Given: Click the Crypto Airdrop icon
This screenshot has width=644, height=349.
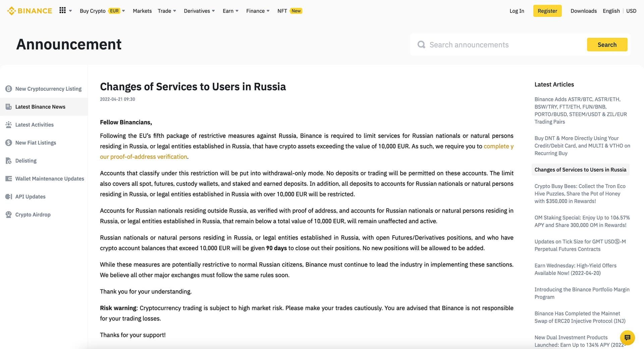Looking at the screenshot, I should click(x=9, y=215).
